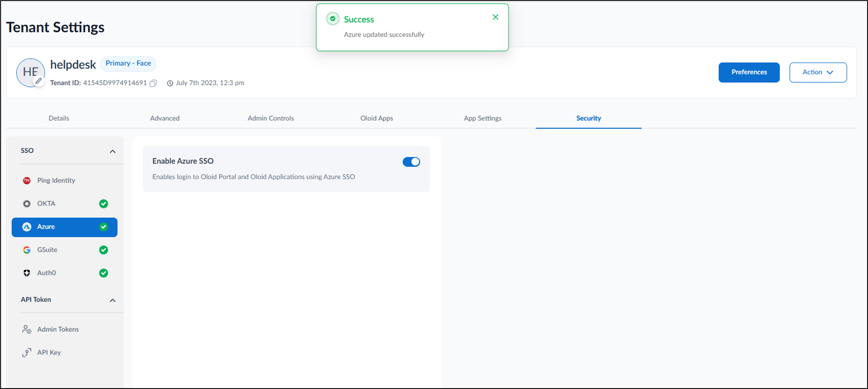868x389 pixels.
Task: Click the Azure logo icon
Action: [x=27, y=227]
